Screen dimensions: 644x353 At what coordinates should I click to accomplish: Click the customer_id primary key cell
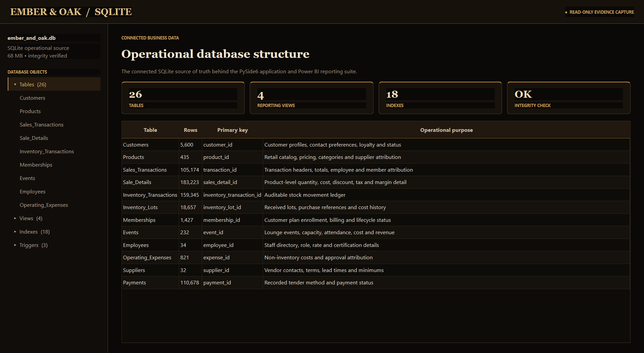[232, 145]
